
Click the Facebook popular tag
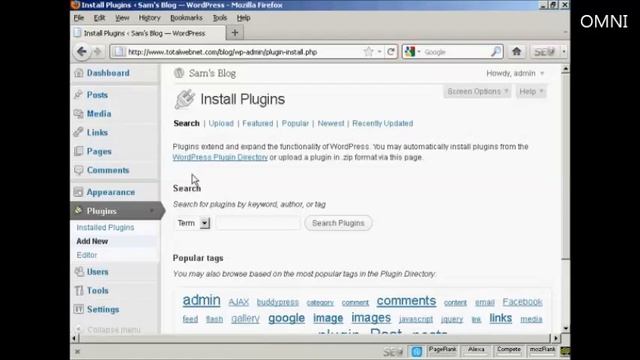(522, 302)
